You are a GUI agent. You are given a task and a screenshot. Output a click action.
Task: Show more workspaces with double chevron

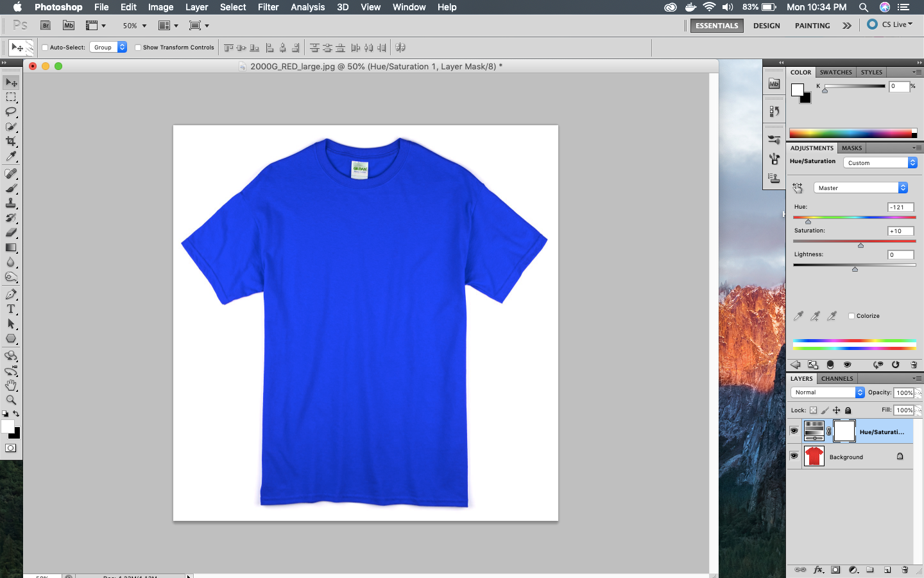[x=847, y=26]
